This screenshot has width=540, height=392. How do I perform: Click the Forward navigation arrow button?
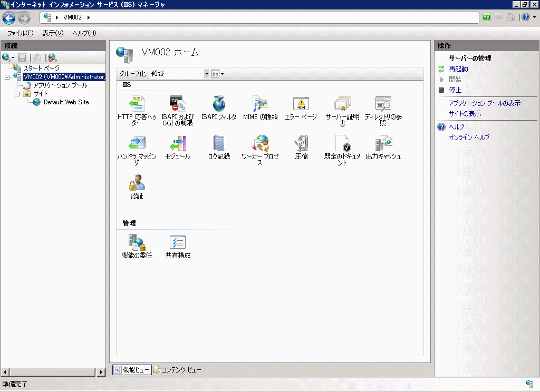tap(24, 18)
